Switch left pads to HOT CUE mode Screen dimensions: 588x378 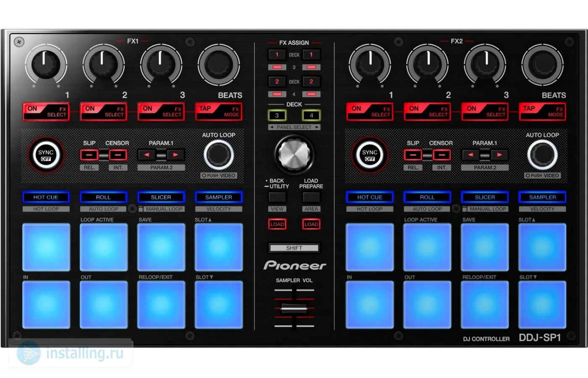point(46,197)
